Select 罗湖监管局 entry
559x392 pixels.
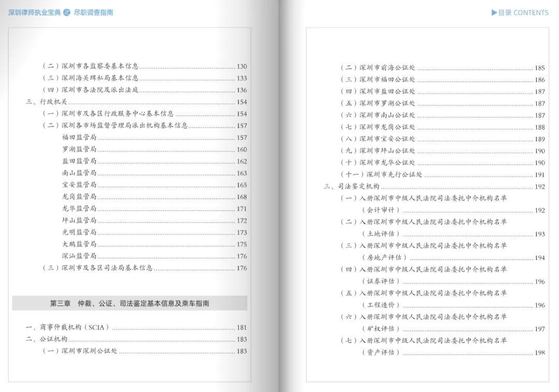tap(154, 149)
